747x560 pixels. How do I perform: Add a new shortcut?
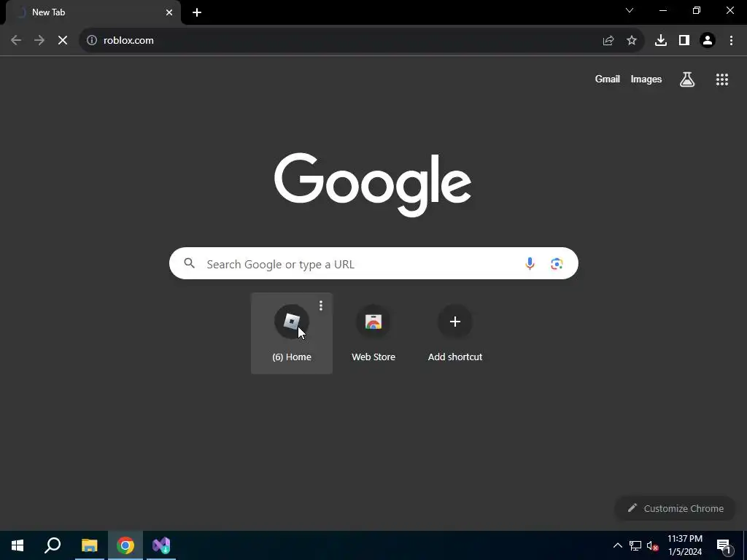pos(455,333)
